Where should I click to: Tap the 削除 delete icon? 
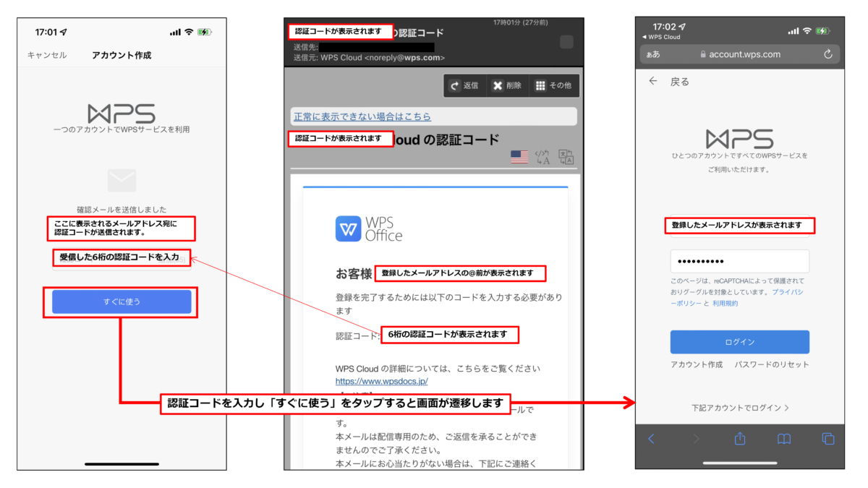pos(499,85)
